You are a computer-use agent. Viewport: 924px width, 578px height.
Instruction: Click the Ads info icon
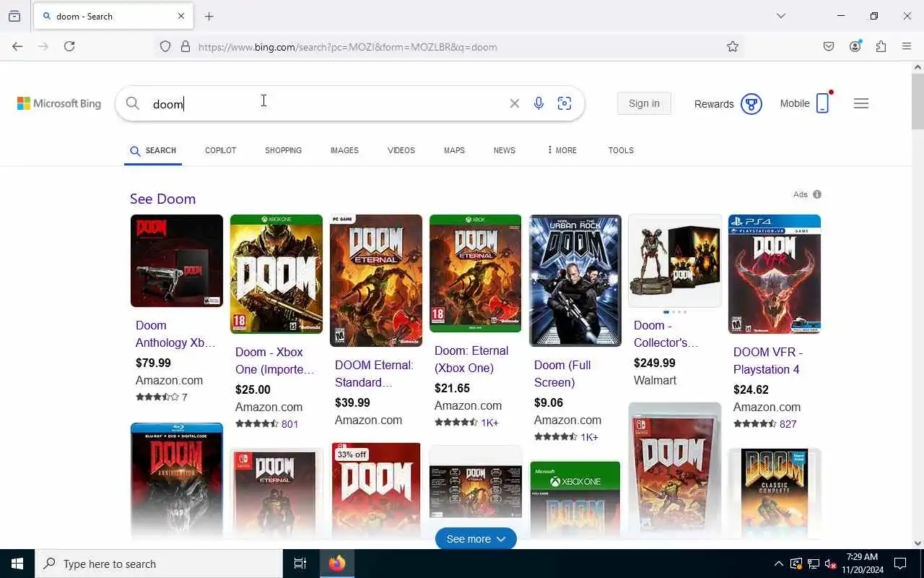click(817, 194)
